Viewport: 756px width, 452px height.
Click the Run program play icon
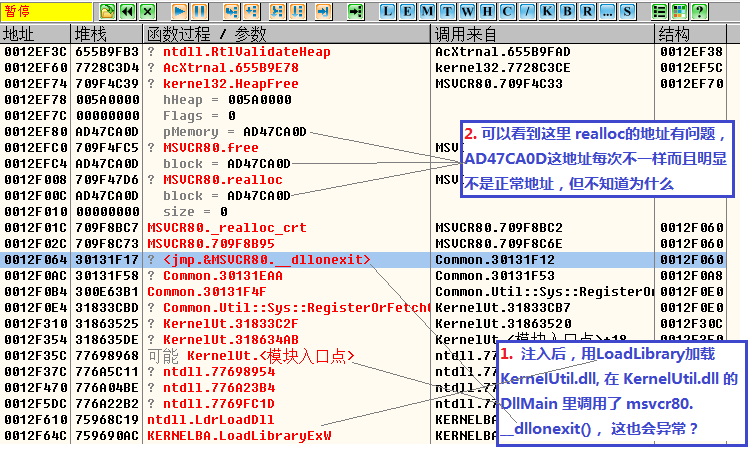pyautogui.click(x=179, y=11)
